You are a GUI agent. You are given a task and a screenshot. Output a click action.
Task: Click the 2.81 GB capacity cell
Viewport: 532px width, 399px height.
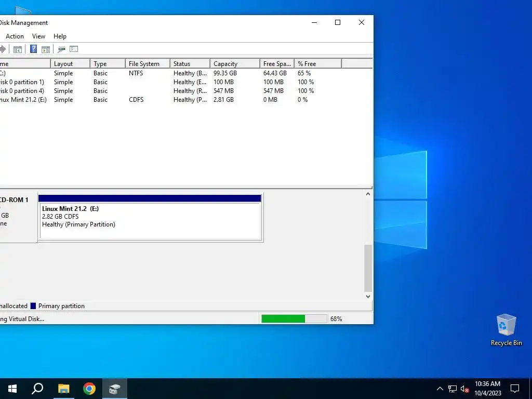pyautogui.click(x=223, y=100)
